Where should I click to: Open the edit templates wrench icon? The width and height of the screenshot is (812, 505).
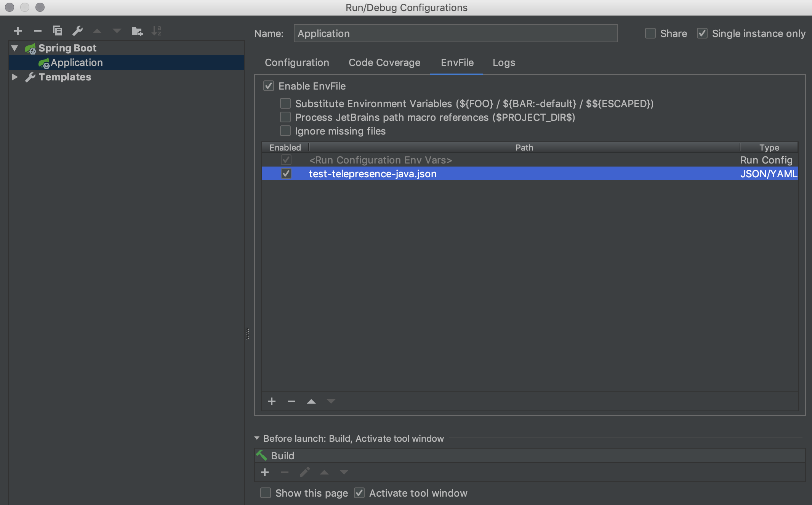77,31
